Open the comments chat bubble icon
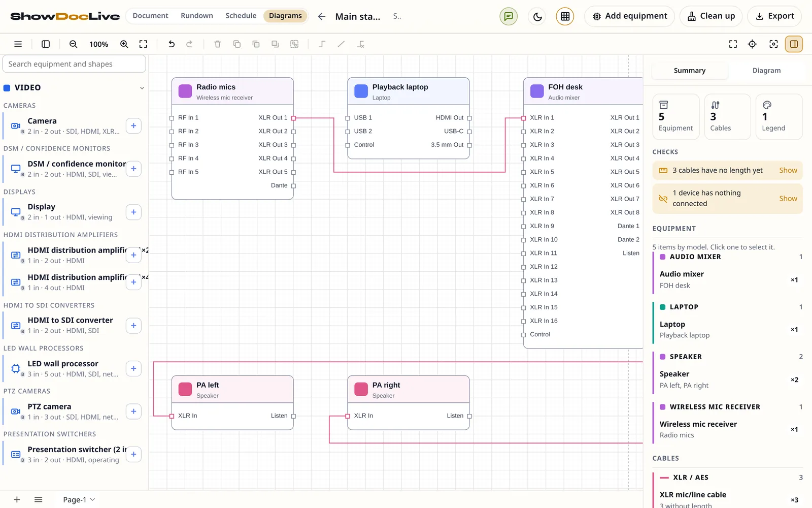Image resolution: width=812 pixels, height=508 pixels. 509,17
